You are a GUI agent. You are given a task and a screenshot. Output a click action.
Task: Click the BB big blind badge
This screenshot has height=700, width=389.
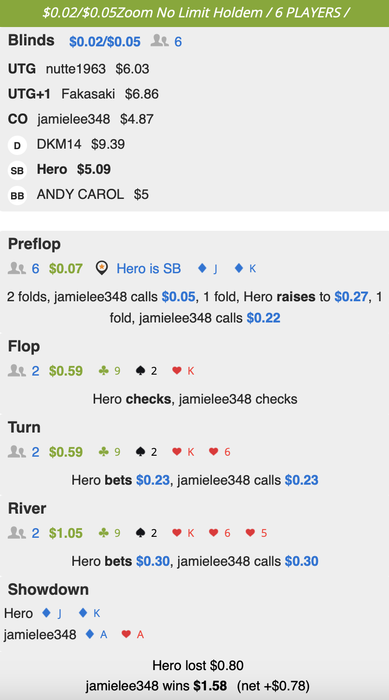tap(17, 196)
